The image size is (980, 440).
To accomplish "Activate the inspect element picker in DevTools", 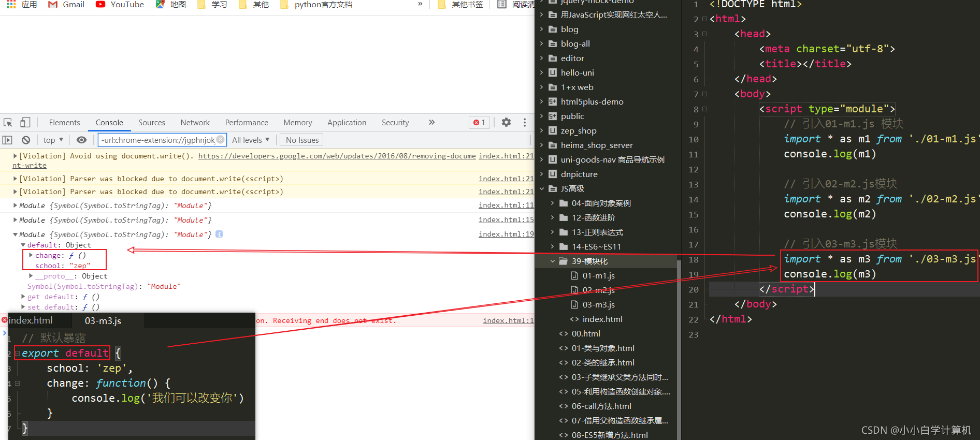I will [8, 123].
